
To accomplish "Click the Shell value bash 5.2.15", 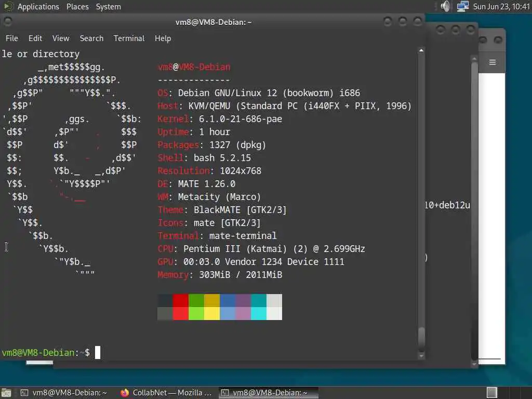I will pos(222,158).
